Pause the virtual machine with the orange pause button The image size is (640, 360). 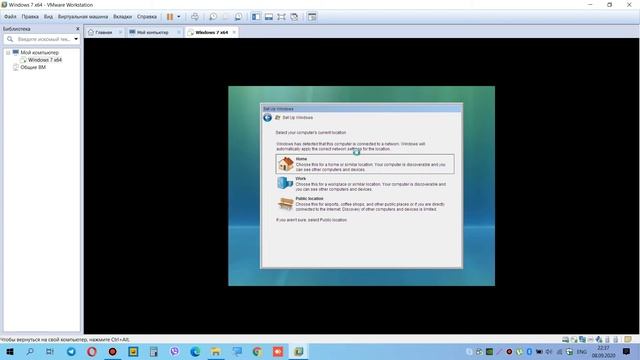(x=170, y=17)
